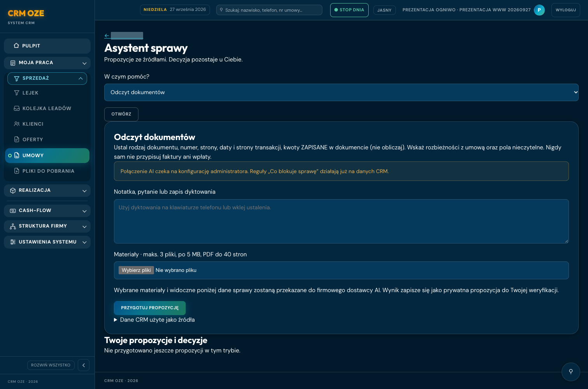Click the Lejek funnel icon
Viewport: 588px width, 389px height.
17,93
